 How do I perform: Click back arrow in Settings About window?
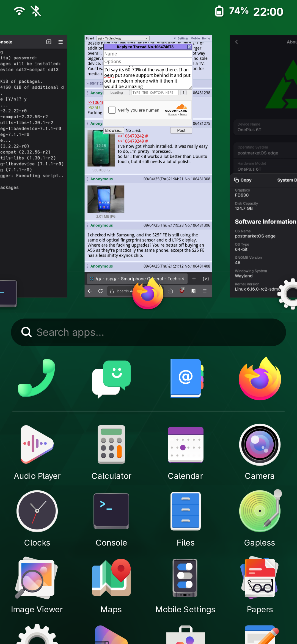pos(237,42)
